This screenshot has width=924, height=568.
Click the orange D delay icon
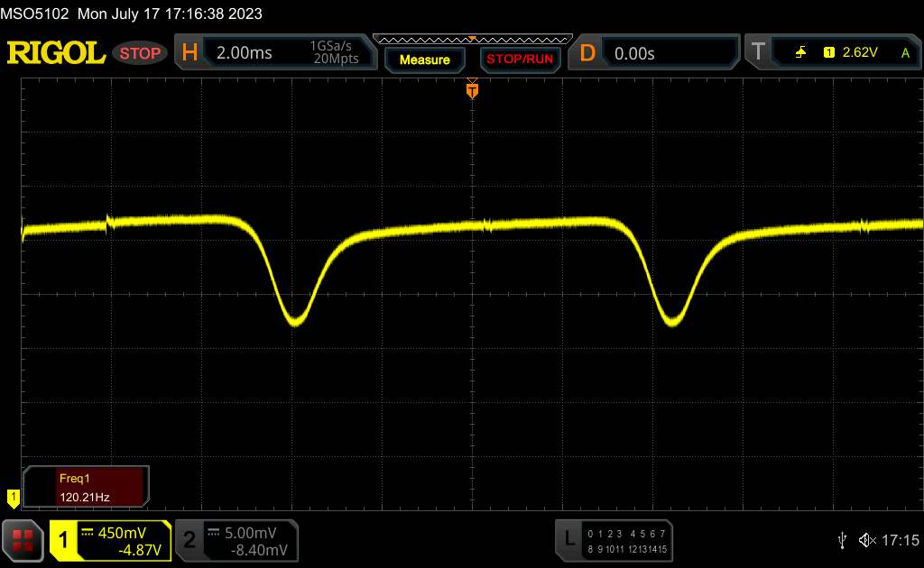pos(587,53)
